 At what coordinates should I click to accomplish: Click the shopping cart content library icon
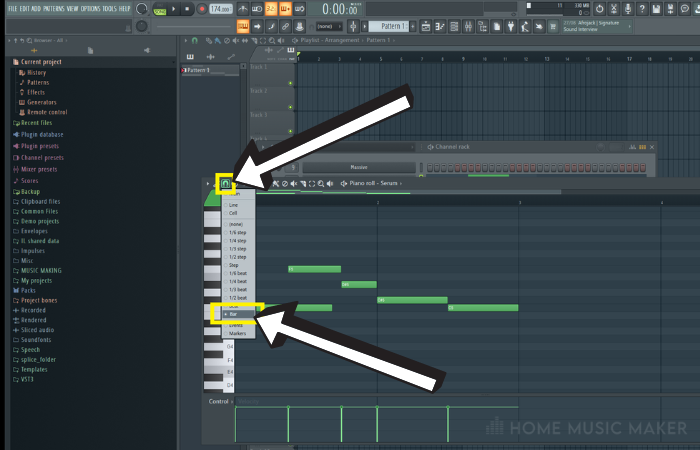pyautogui.click(x=553, y=27)
